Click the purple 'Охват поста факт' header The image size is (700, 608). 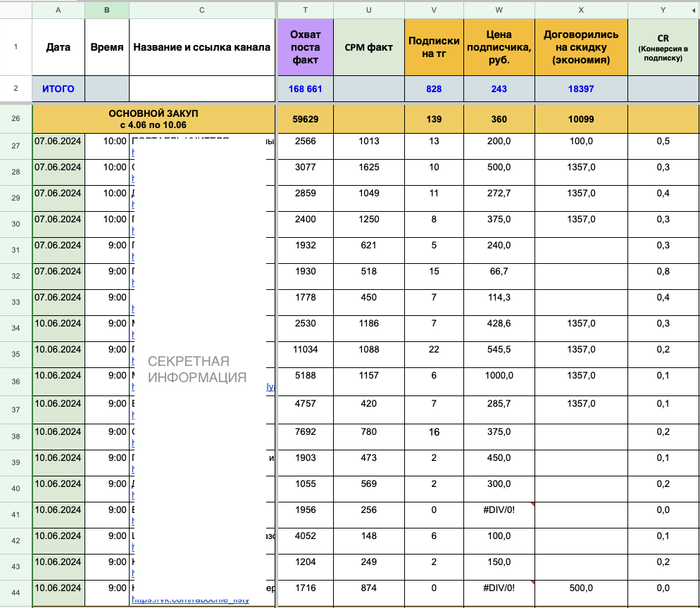(306, 47)
